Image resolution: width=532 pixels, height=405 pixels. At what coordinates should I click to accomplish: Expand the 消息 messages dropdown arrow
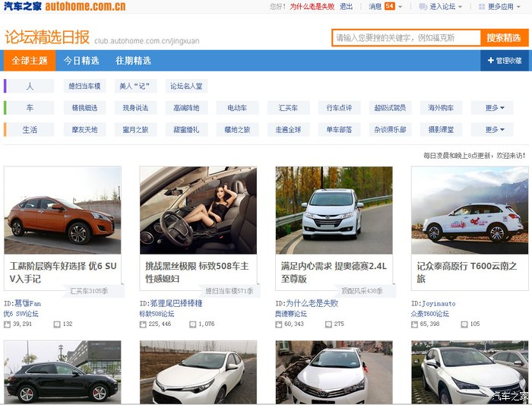coord(400,7)
